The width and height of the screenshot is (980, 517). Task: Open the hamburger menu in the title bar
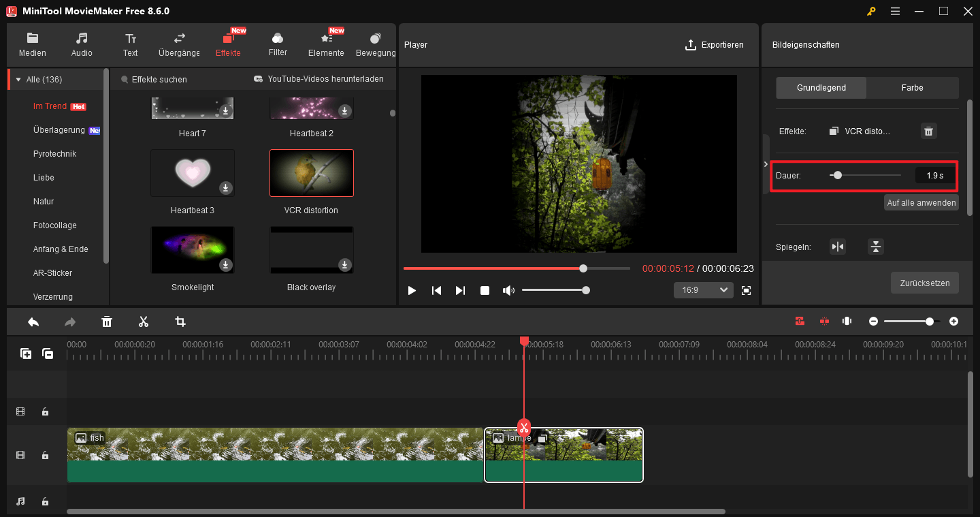click(895, 11)
